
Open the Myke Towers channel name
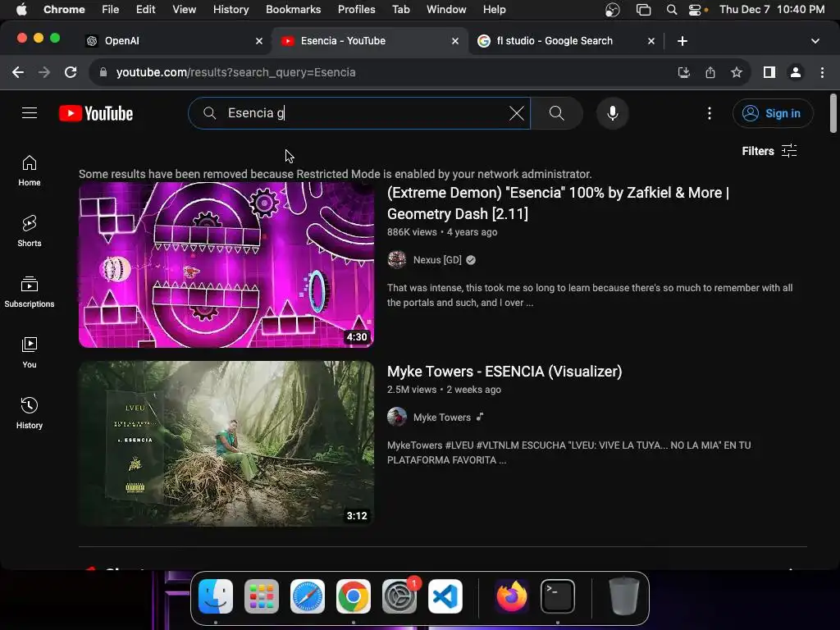click(442, 418)
